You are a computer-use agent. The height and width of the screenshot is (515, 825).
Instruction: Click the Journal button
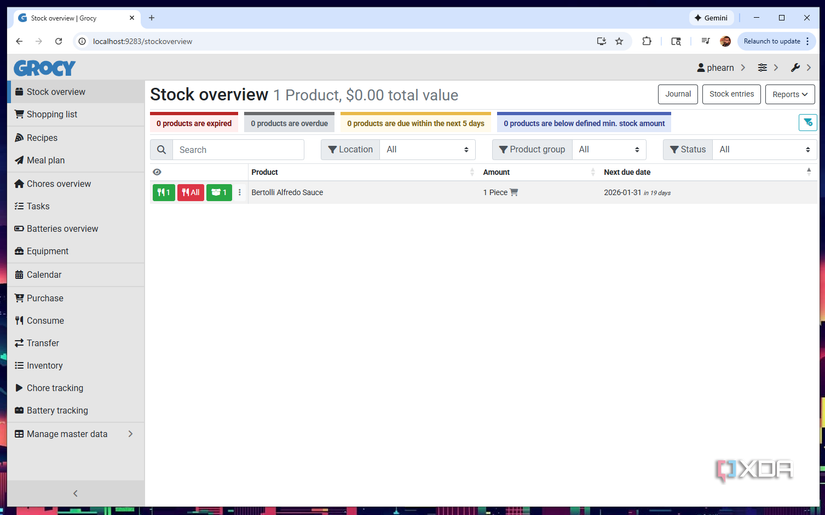(678, 94)
